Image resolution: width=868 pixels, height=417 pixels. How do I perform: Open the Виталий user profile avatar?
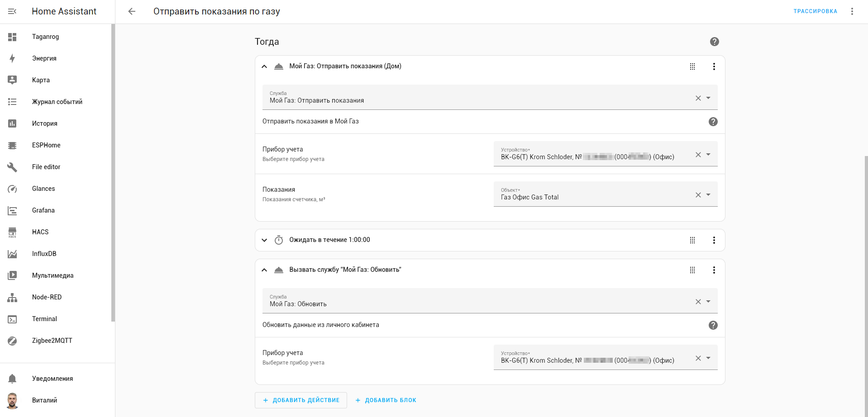tap(12, 400)
